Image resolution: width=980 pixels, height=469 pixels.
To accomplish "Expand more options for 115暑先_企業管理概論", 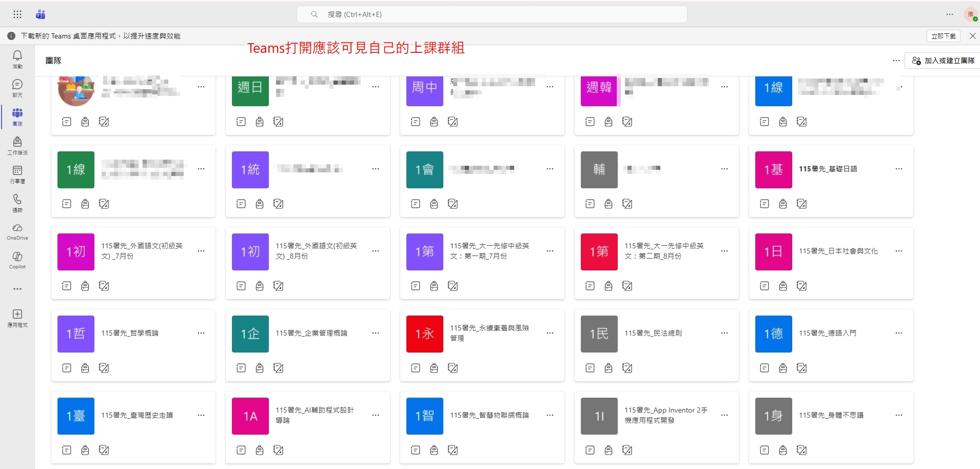I will click(x=376, y=333).
